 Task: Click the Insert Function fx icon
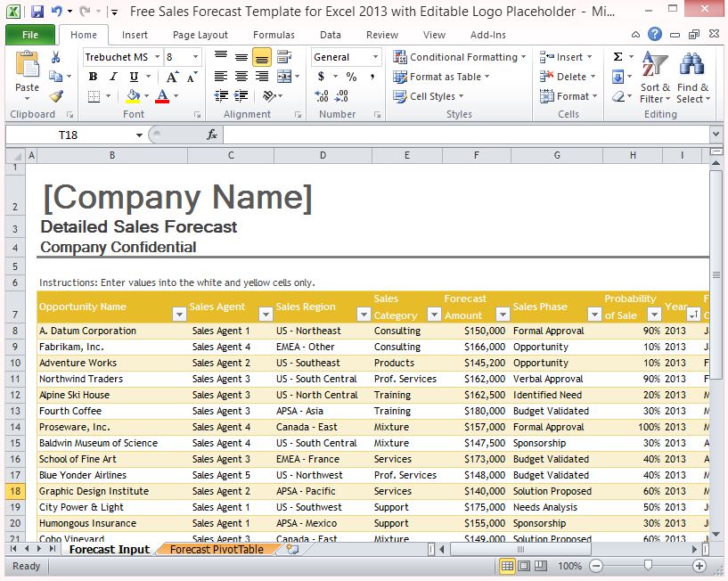(x=212, y=135)
